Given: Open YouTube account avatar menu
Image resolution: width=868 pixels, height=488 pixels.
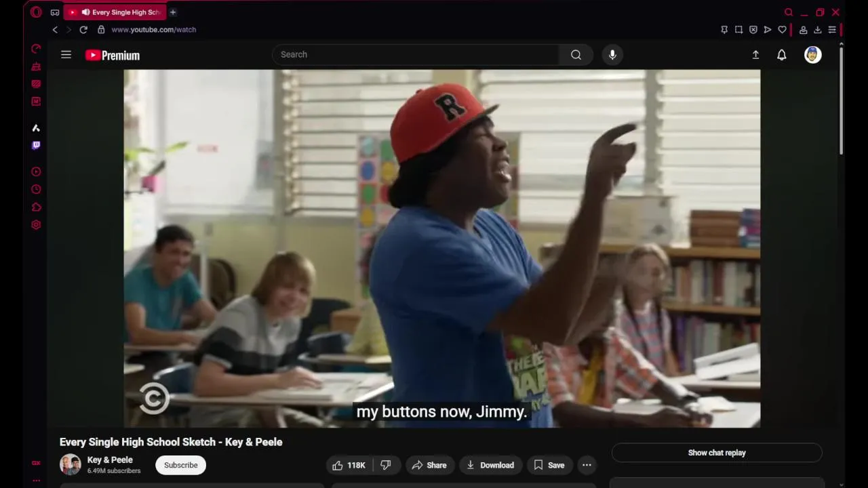Looking at the screenshot, I should pos(812,55).
